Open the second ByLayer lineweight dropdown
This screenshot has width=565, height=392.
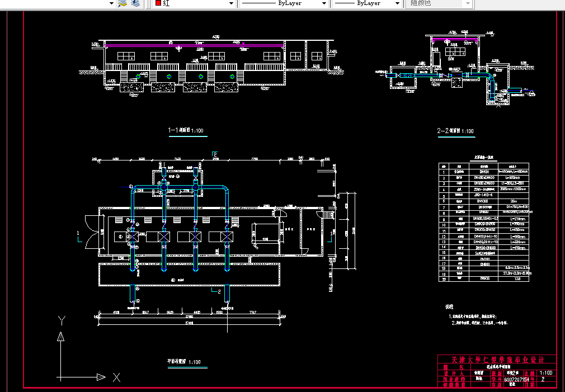coord(397,3)
